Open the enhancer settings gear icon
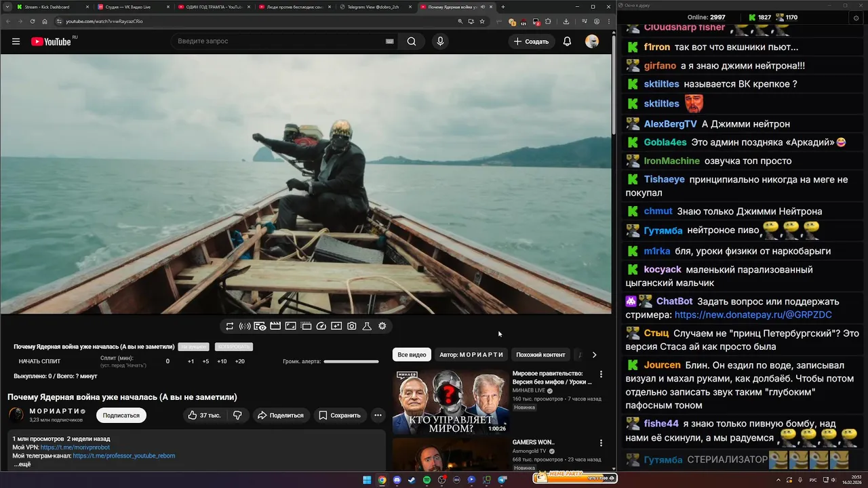 [382, 326]
